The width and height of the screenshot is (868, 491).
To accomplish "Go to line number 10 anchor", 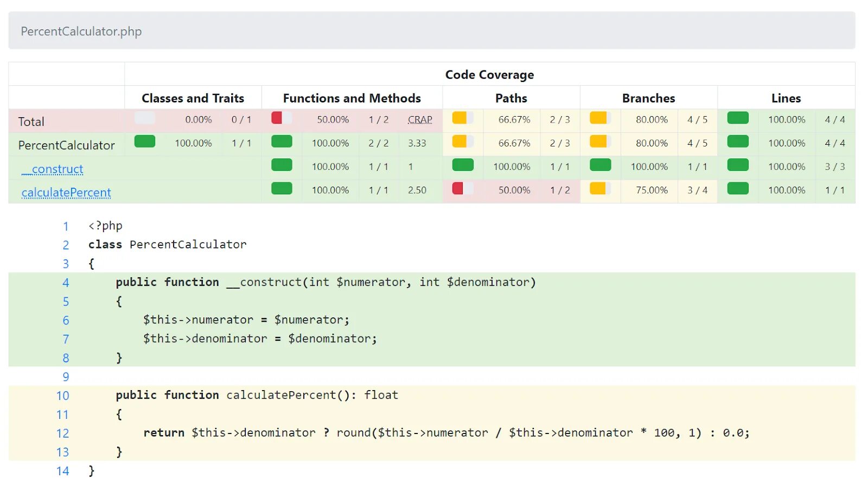I will pos(63,396).
